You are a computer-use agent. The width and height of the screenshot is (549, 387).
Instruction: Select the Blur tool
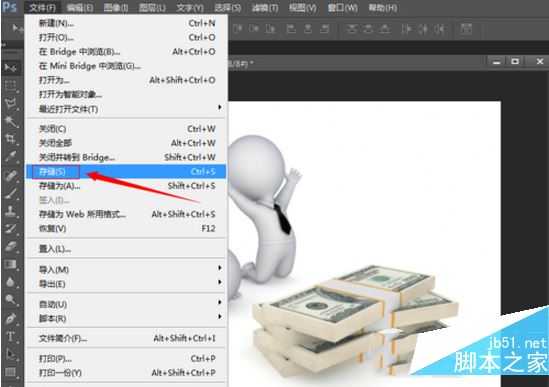pyautogui.click(x=11, y=282)
